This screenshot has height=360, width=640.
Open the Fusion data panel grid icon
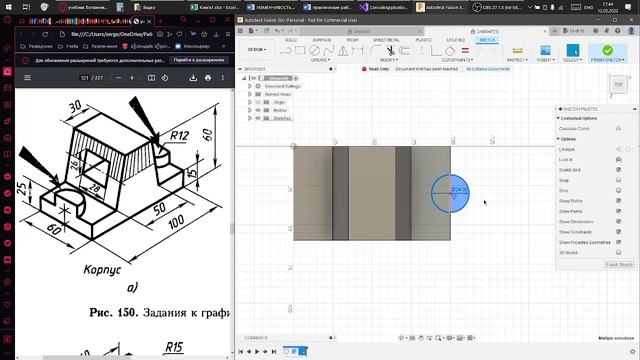click(x=240, y=31)
